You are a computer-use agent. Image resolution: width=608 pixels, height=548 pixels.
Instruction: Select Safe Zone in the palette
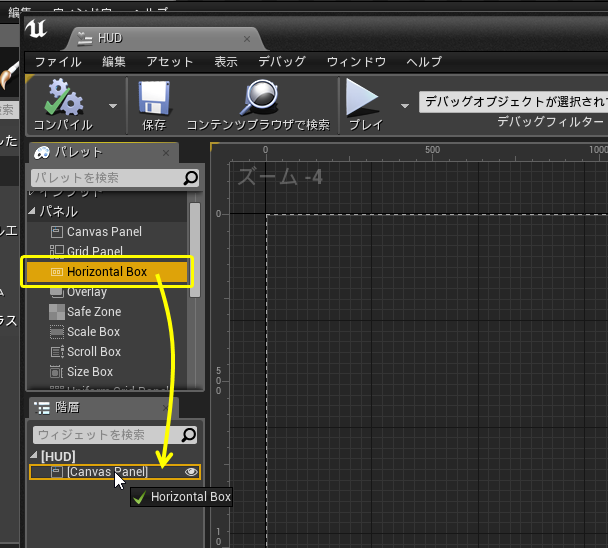coord(94,311)
